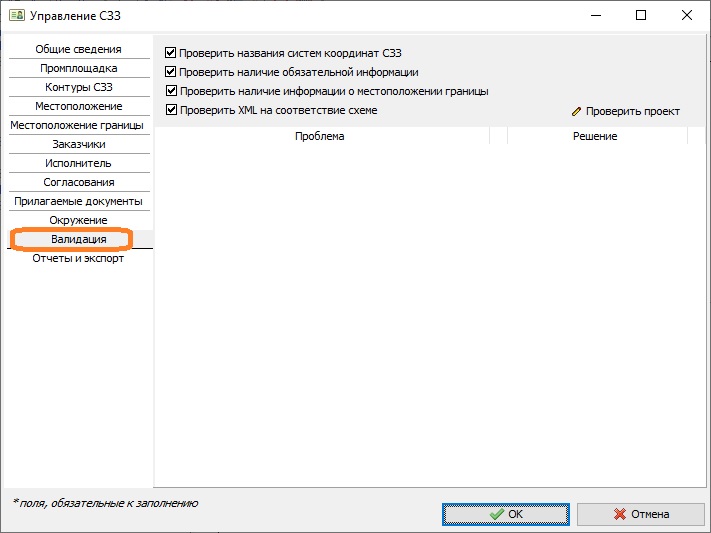711x533 pixels.
Task: Open the Общие сведения tab
Action: 78,49
